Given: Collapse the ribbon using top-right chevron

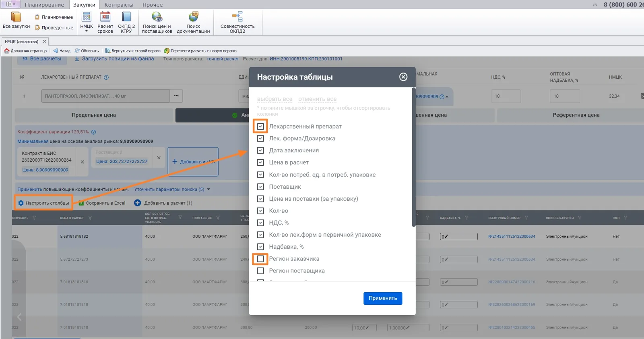Looking at the screenshot, I should coord(595,4).
